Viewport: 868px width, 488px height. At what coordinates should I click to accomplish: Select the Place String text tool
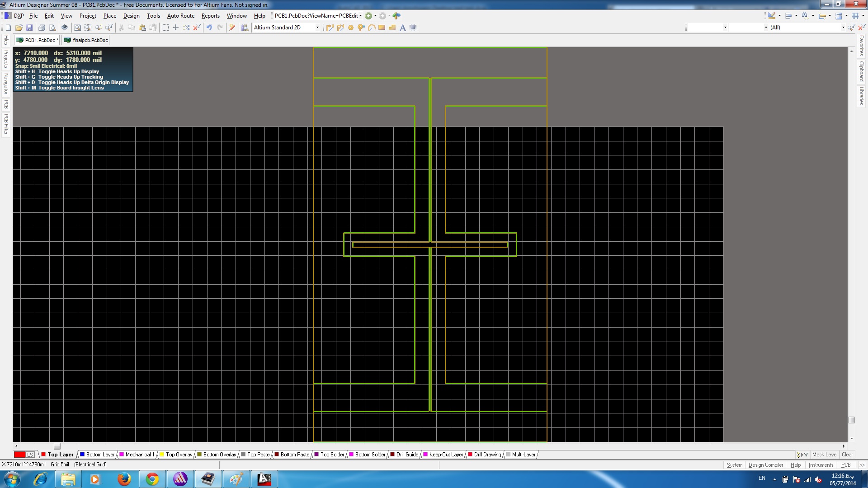tap(402, 28)
